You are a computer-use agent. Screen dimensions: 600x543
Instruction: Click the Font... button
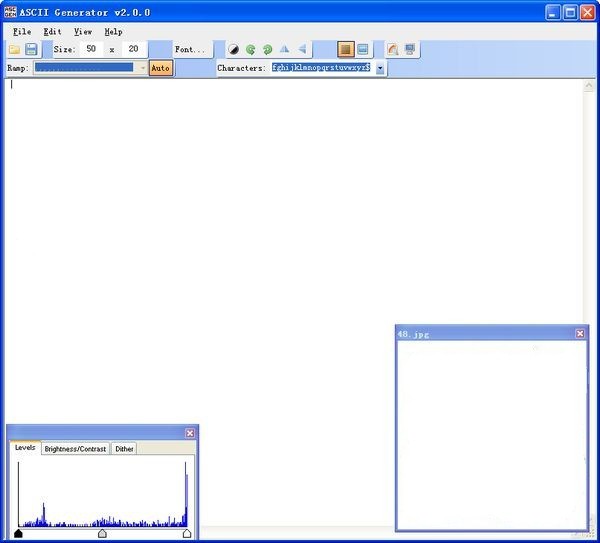tap(190, 49)
